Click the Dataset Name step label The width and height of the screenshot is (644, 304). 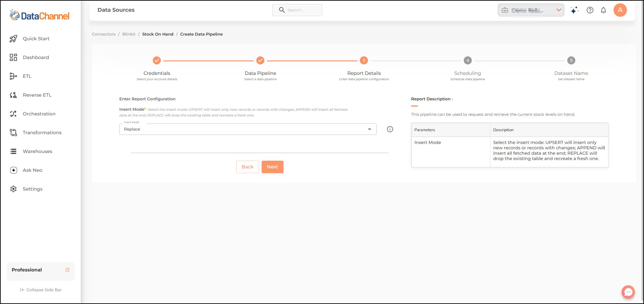[571, 73]
